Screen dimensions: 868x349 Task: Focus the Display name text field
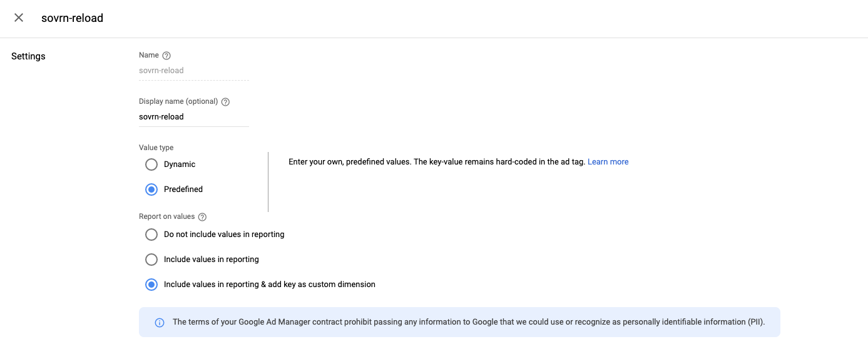click(x=193, y=117)
